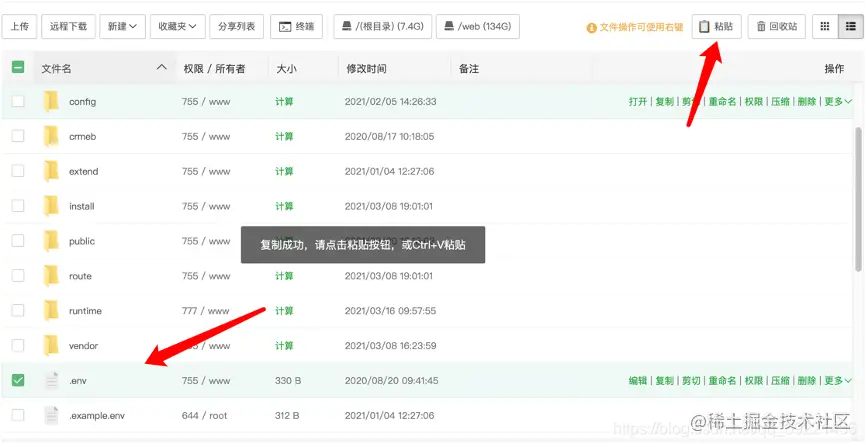Open the 新建 dropdown
This screenshot has width=866, height=447.
click(x=122, y=27)
